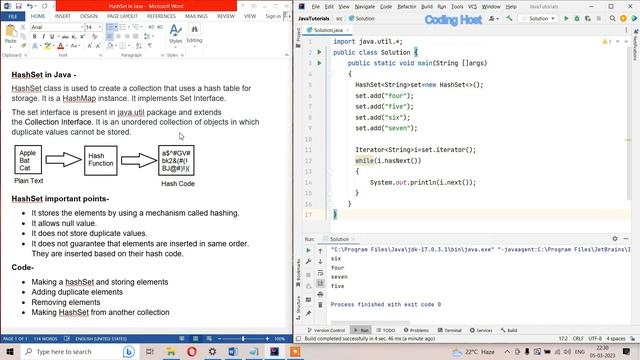The image size is (640, 360).
Task: Open the Services tool window
Action: (481, 330)
